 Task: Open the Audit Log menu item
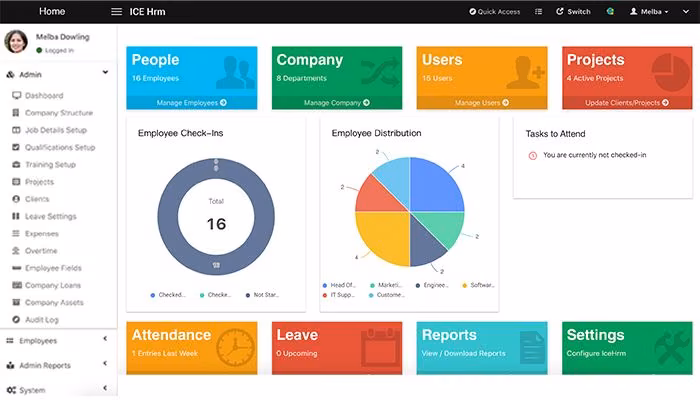pos(42,320)
